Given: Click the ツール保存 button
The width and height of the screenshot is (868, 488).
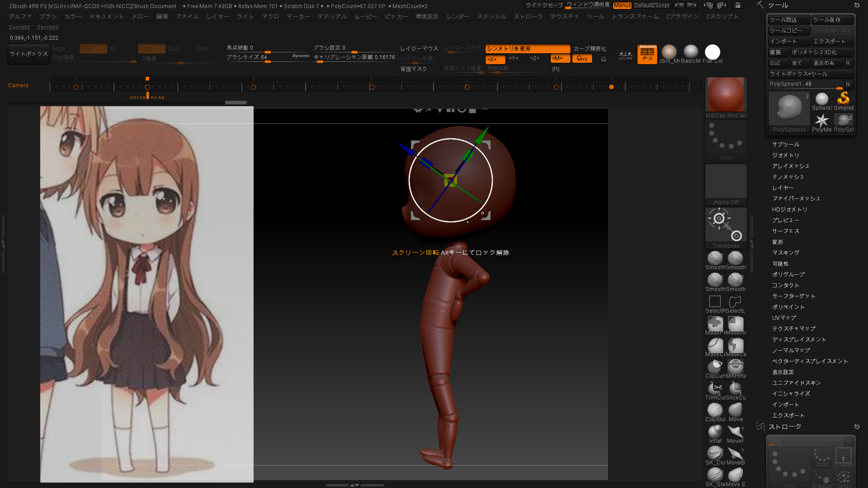Looking at the screenshot, I should click(831, 20).
